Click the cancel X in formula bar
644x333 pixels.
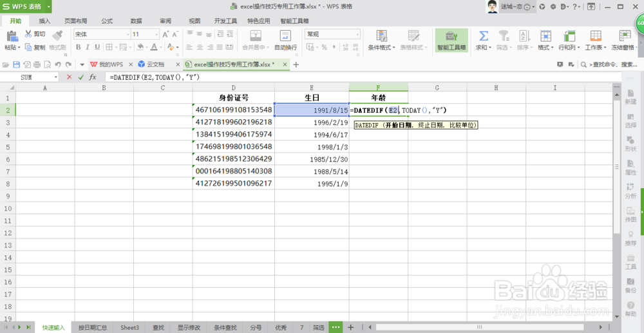click(69, 77)
